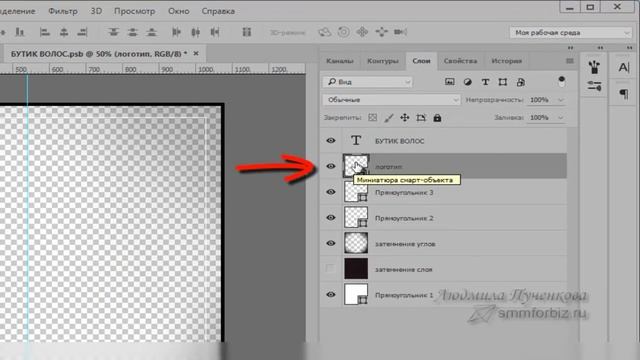
Task: Hide the Прямоугольник 2 layer
Action: (331, 218)
